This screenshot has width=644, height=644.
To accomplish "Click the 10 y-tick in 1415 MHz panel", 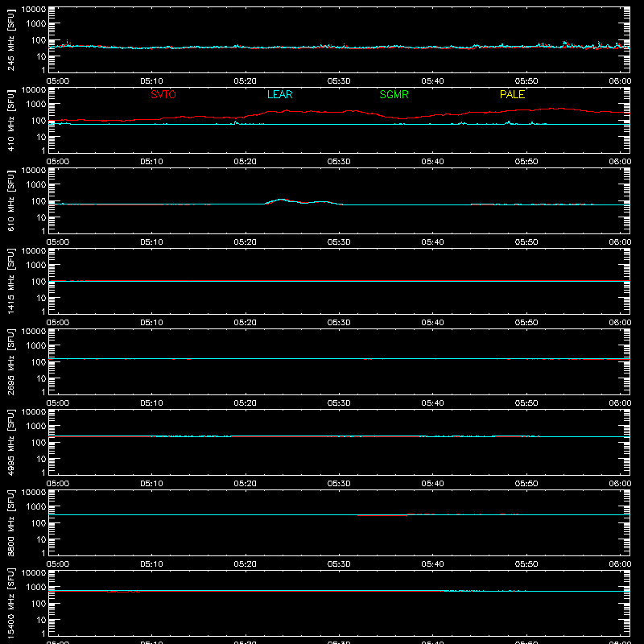I will (41, 298).
